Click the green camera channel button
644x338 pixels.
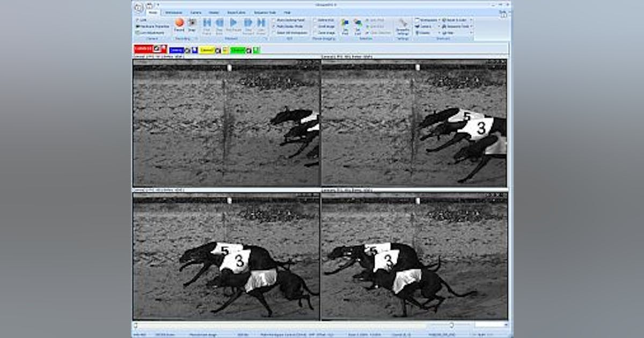tap(236, 49)
